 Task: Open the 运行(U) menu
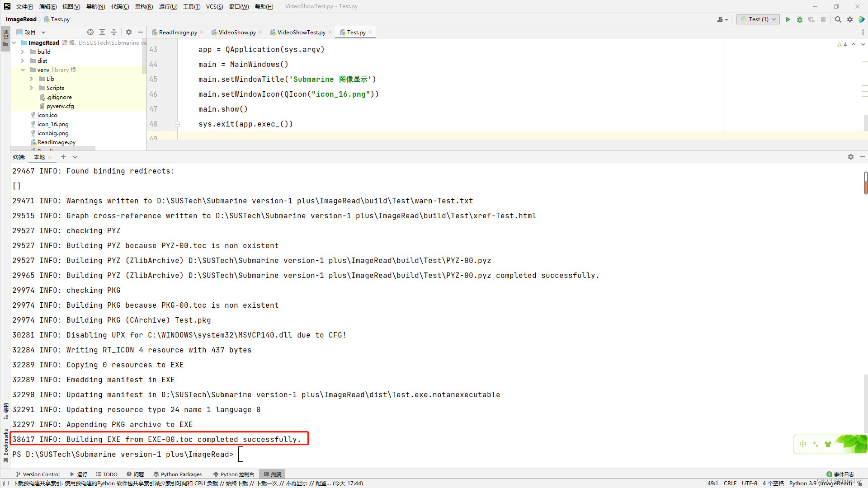168,6
